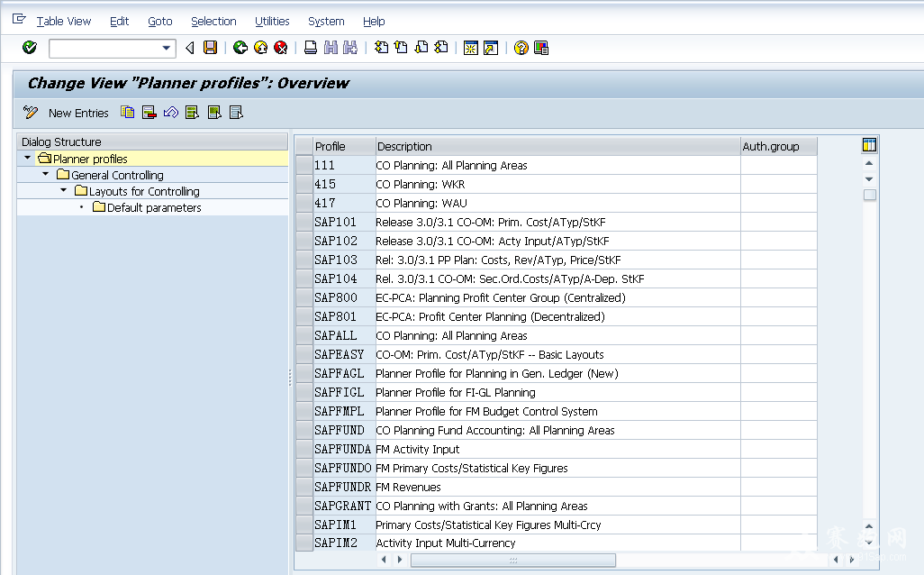Open the Utilities menu
Screen dimensions: 924x575
click(x=272, y=22)
